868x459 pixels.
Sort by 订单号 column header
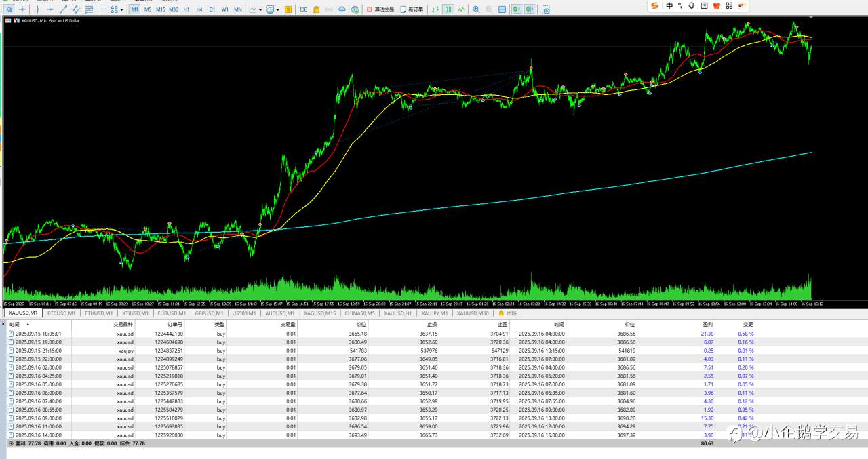click(175, 325)
